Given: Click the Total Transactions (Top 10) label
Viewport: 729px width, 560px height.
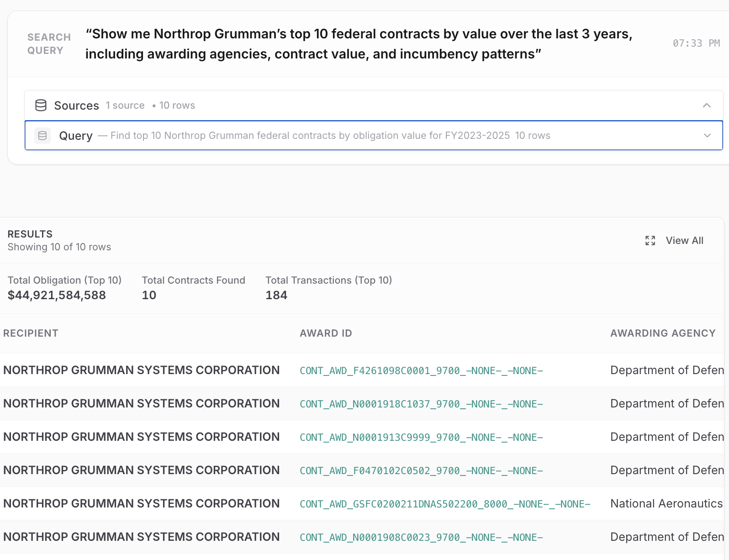Looking at the screenshot, I should 329,280.
